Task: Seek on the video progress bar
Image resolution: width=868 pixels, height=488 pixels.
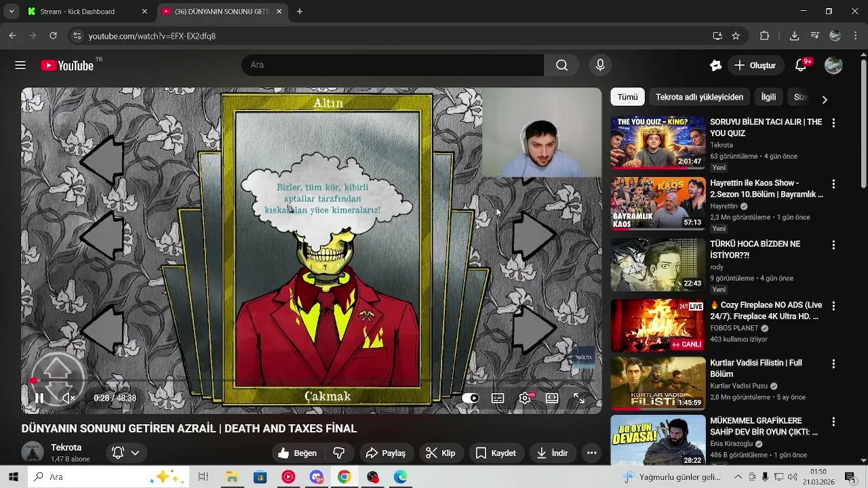Action: (311, 382)
